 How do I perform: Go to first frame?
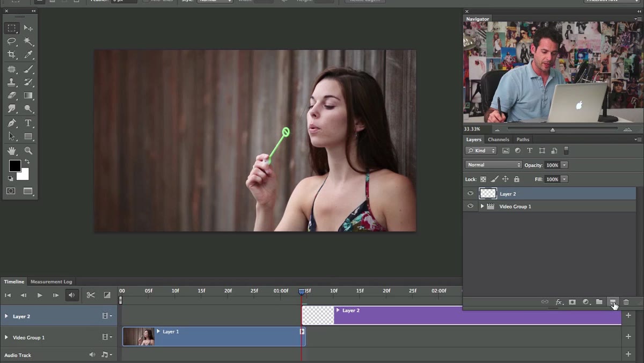8,295
